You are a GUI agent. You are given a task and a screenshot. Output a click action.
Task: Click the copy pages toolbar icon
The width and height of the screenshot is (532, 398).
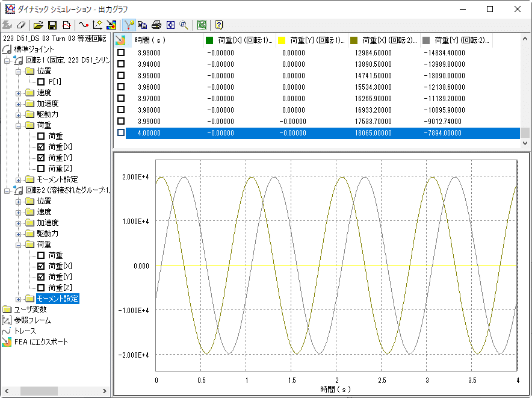143,25
